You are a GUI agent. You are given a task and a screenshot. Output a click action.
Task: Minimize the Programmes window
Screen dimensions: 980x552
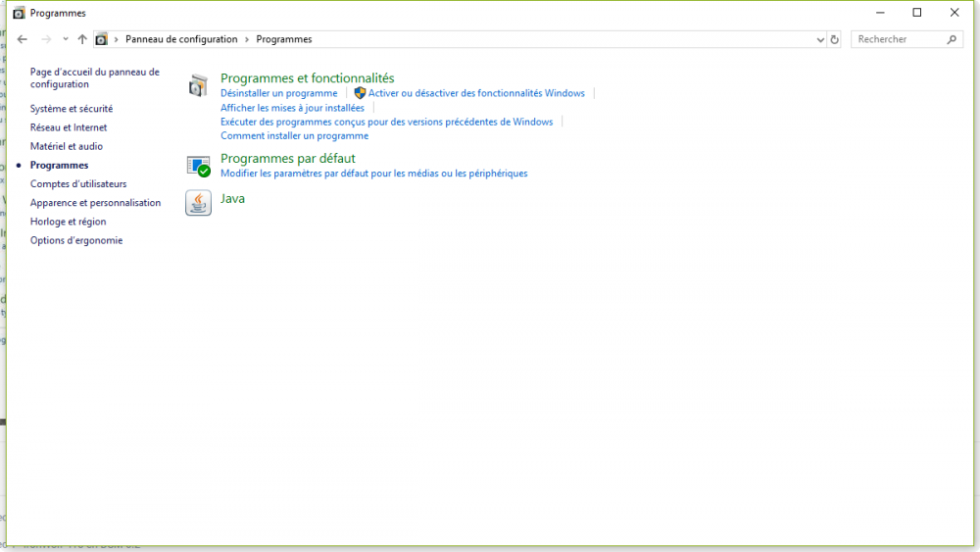pyautogui.click(x=880, y=13)
